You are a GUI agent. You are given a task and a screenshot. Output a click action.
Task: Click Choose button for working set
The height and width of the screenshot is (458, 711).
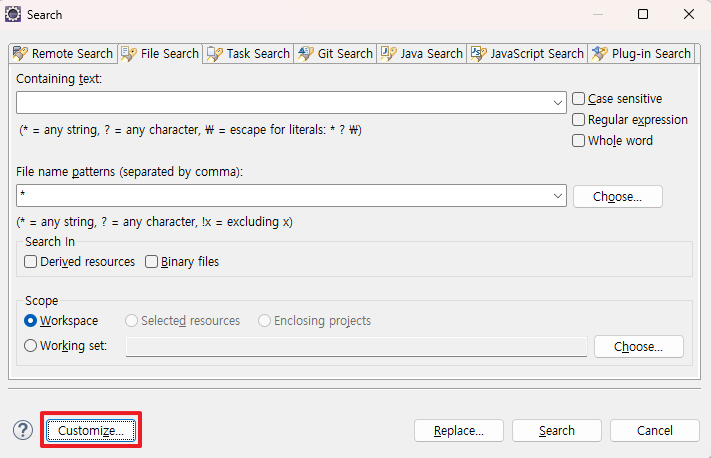[638, 346]
